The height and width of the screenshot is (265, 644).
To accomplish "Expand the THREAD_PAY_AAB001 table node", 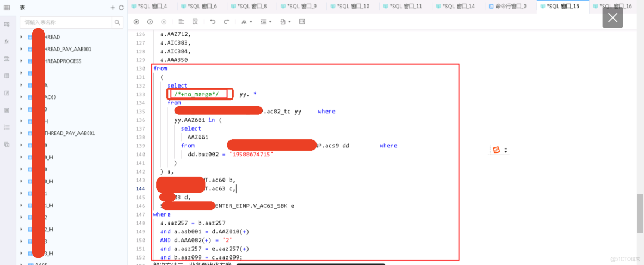I will click(21, 133).
